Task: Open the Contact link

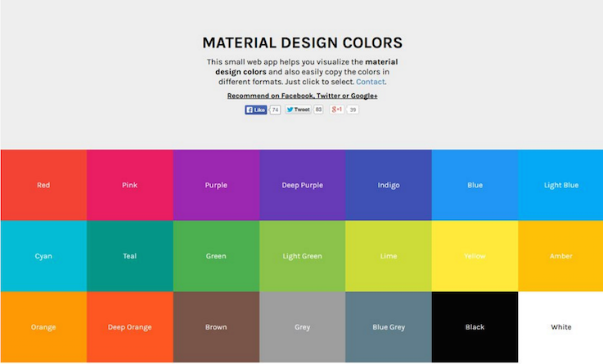Action: click(370, 82)
